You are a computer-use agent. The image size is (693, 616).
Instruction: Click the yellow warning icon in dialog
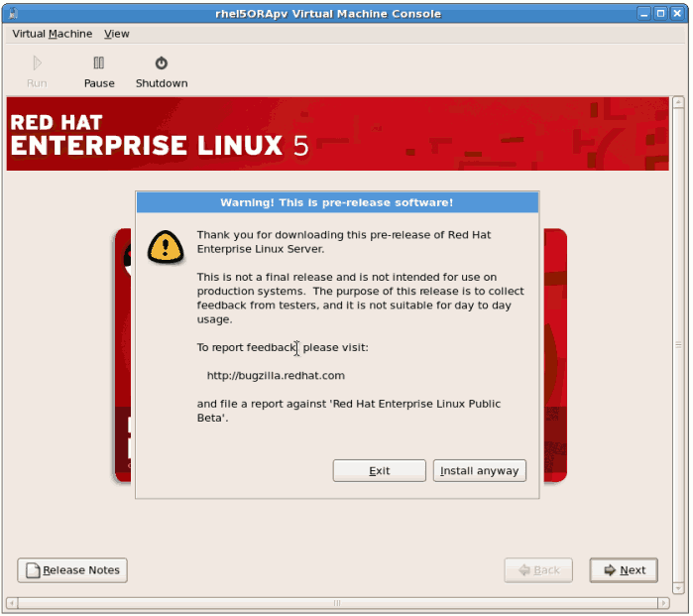coord(166,246)
